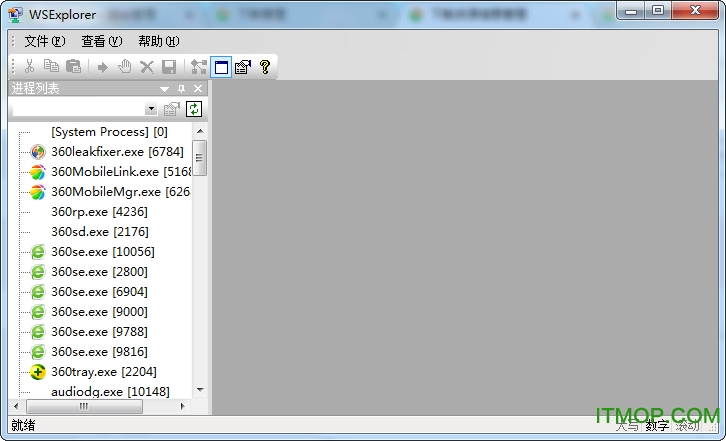
Task: Click the 360leakfixer.exe colorful icon
Action: (38, 152)
